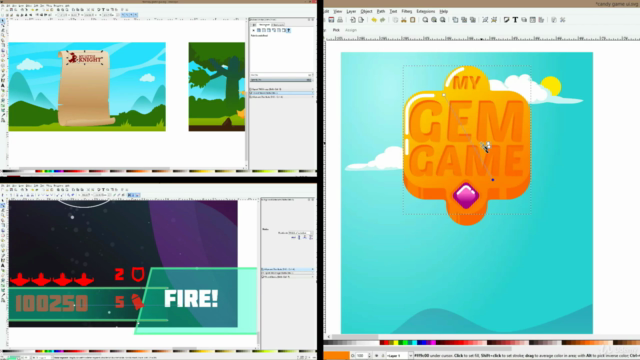Click Unlink clone icon in candy game toolbar

[x=473, y=20]
